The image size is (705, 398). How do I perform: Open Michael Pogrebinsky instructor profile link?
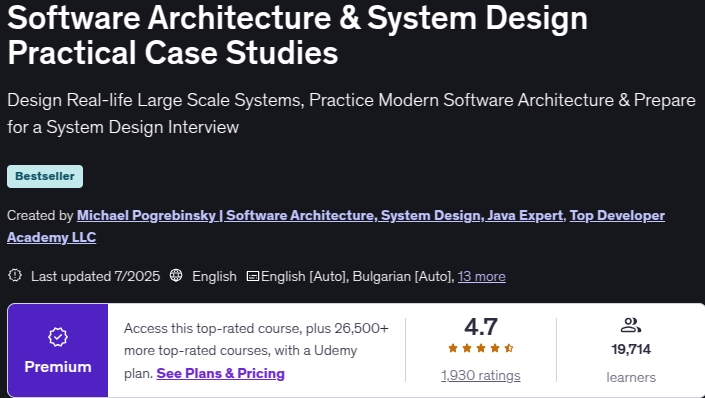(320, 215)
